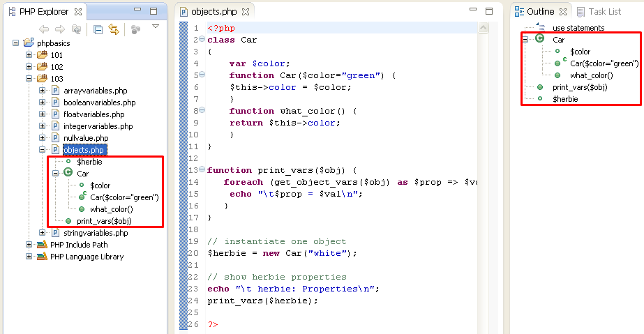Image resolution: width=644 pixels, height=334 pixels.
Task: Collapse the Car class in Outline
Action: tap(525, 39)
